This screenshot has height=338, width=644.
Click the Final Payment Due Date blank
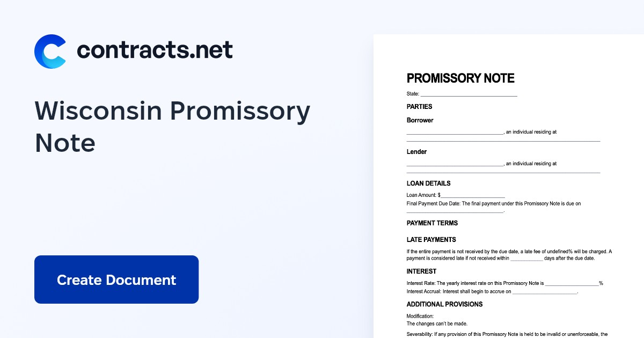coord(455,211)
